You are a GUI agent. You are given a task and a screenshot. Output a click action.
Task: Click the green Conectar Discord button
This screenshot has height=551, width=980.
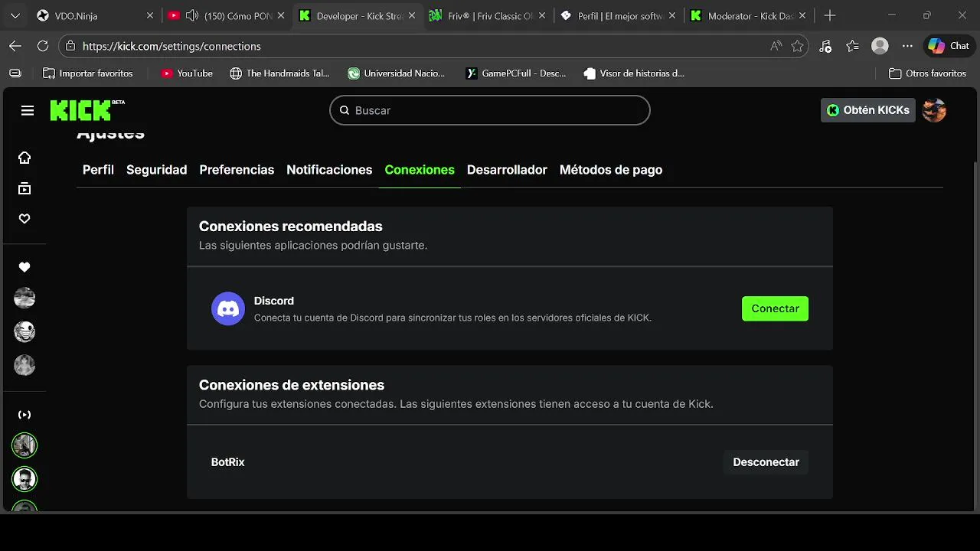click(775, 308)
